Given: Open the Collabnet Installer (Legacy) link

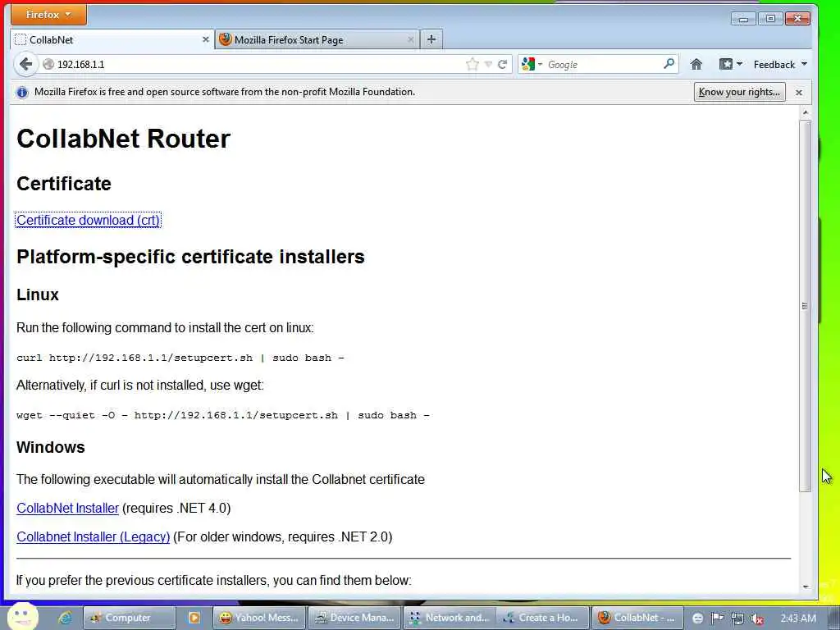Looking at the screenshot, I should 94,536.
